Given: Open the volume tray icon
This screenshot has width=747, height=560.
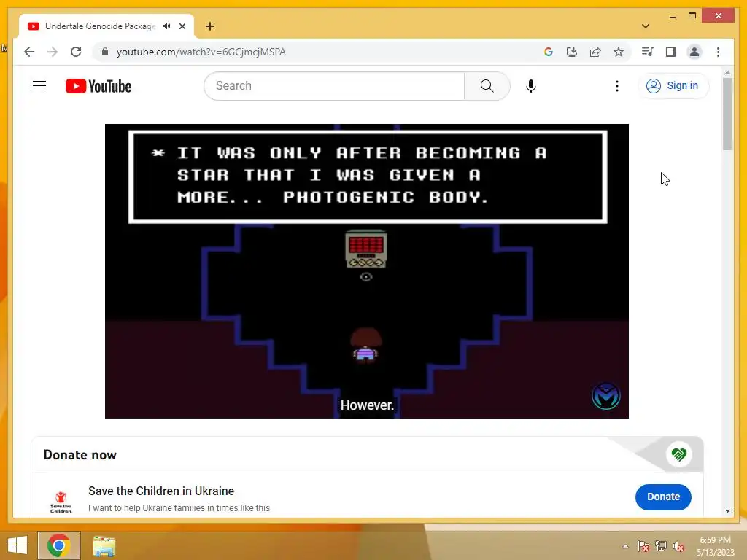Looking at the screenshot, I should 678,546.
